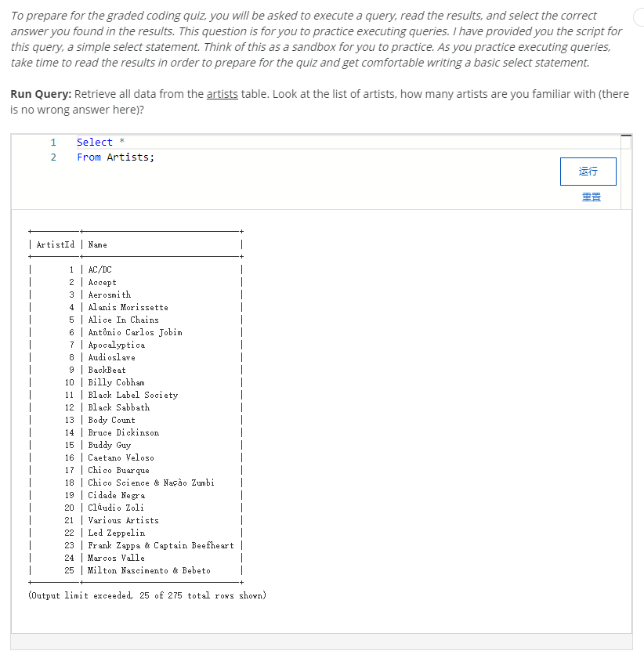This screenshot has height=658, width=644.
Task: Click line number 1 in the SQL editor
Action: point(52,142)
